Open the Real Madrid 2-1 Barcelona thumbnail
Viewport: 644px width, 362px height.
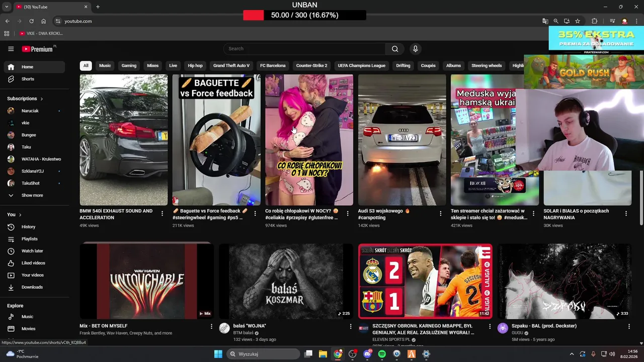[x=425, y=282]
